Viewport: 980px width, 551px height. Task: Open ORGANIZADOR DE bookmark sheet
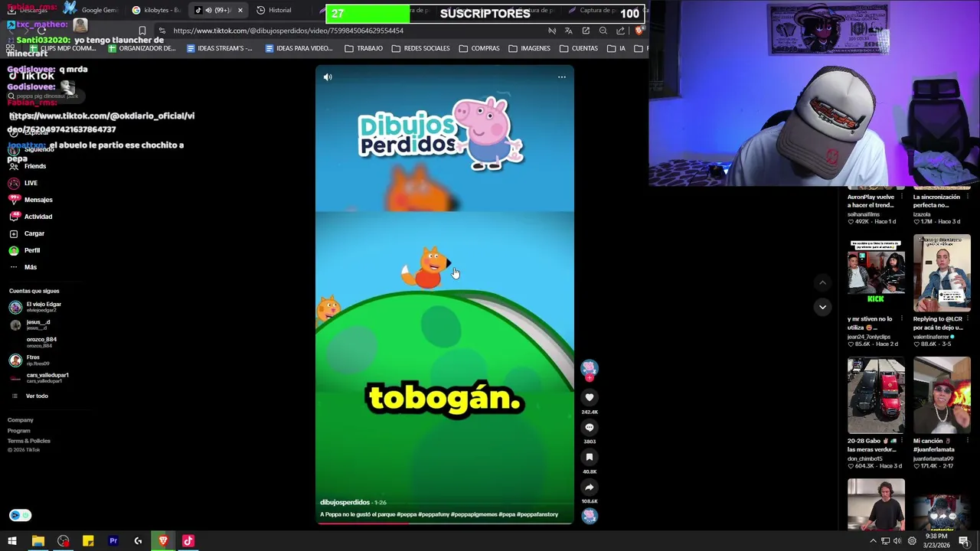coord(142,48)
